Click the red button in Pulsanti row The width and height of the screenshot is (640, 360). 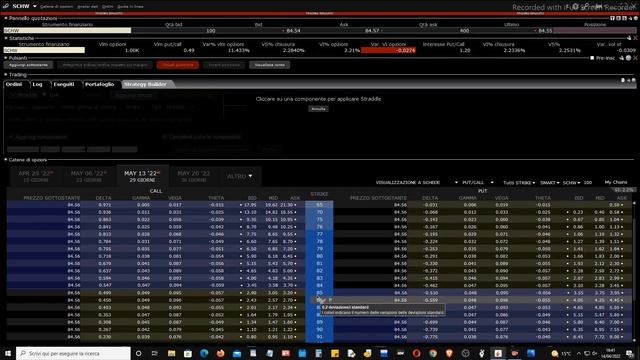(x=178, y=65)
